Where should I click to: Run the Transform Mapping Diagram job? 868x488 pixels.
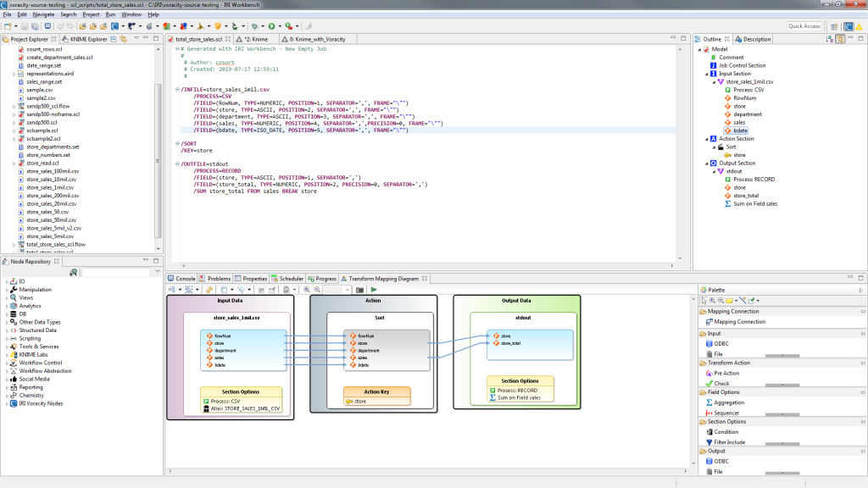[374, 290]
